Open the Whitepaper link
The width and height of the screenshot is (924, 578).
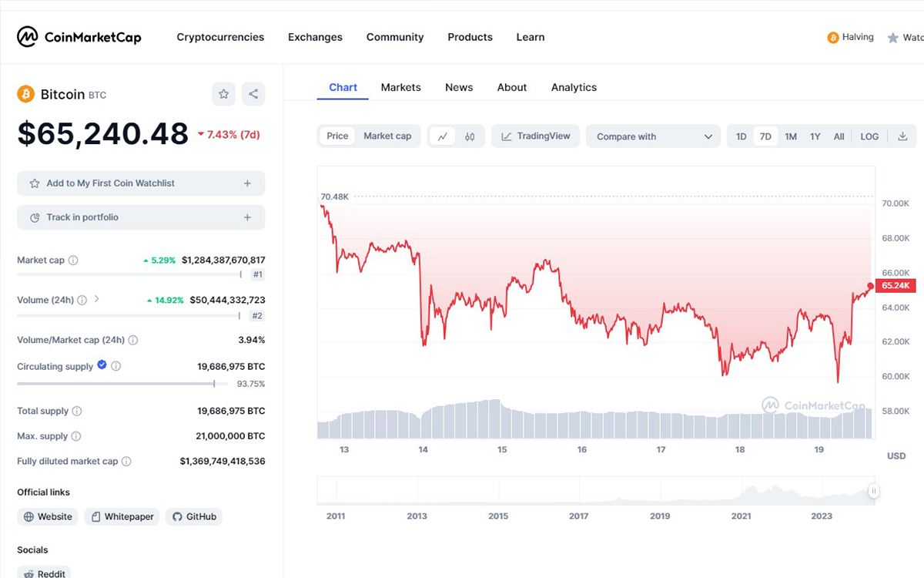(122, 516)
